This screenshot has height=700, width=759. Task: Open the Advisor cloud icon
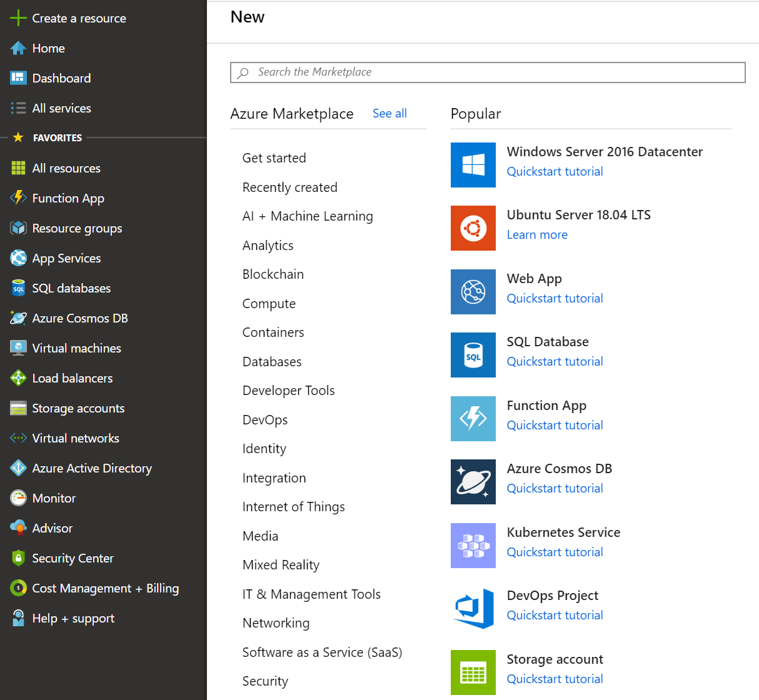pos(19,528)
